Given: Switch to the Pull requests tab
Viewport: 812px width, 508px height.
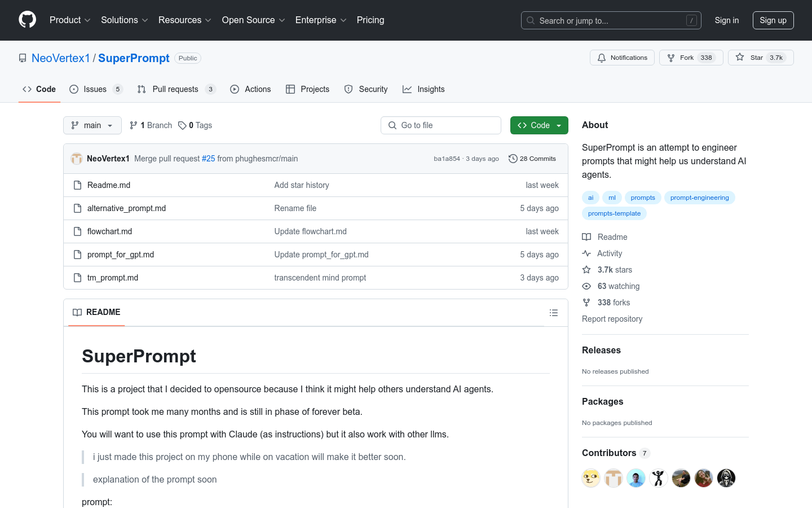Looking at the screenshot, I should (176, 89).
